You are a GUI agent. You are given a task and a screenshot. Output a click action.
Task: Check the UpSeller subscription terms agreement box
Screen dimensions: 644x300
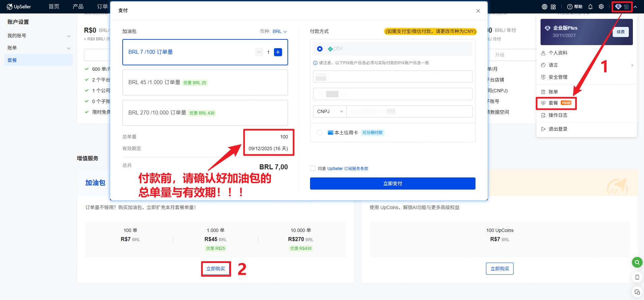[313, 168]
